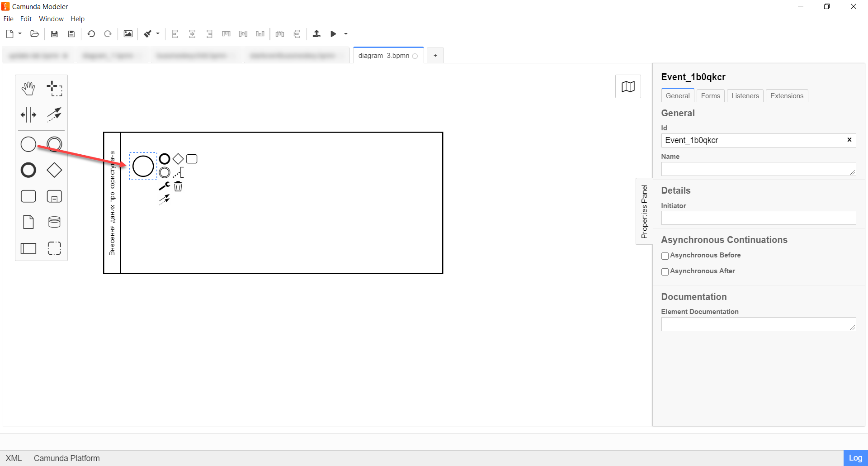Start process instance with play icon
The image size is (868, 466).
pos(334,34)
